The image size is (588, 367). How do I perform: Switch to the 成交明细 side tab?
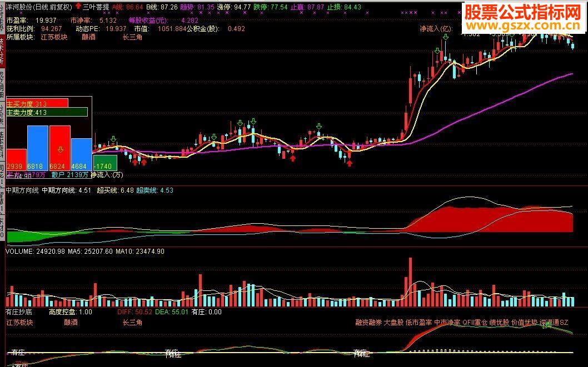click(x=2, y=83)
